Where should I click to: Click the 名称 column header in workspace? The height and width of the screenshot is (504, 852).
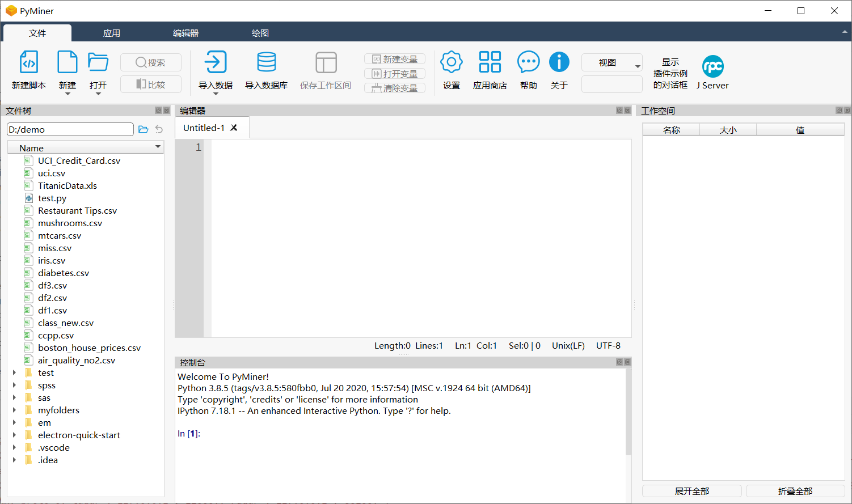point(672,130)
